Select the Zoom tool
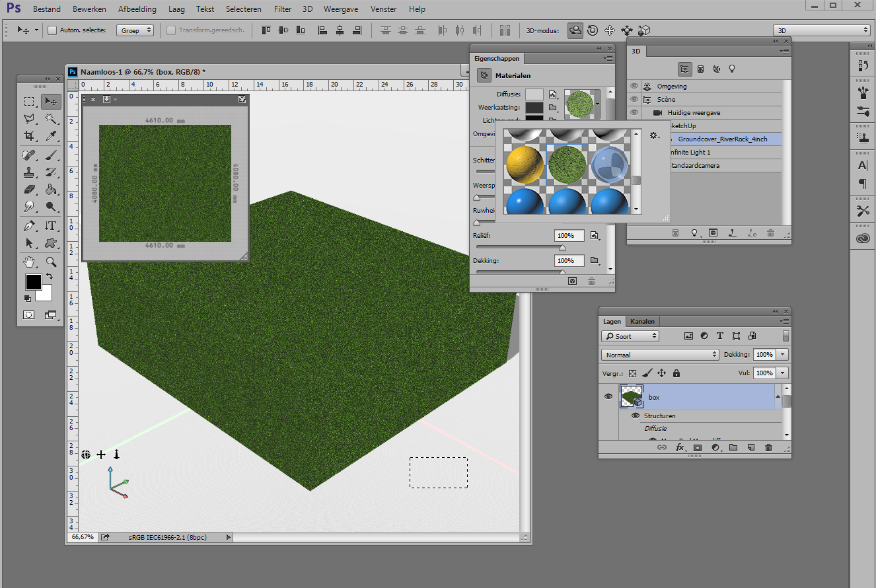Viewport: 876px width, 588px height. pyautogui.click(x=51, y=262)
